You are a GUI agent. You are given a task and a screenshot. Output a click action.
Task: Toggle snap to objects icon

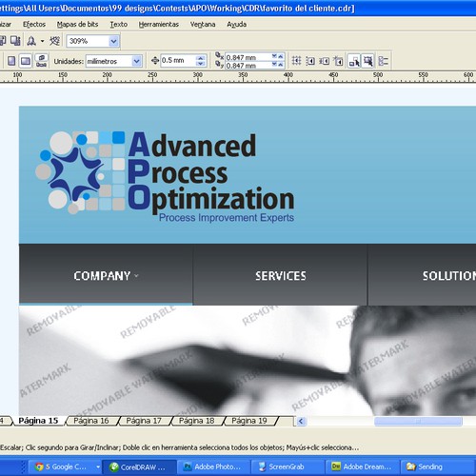click(324, 61)
